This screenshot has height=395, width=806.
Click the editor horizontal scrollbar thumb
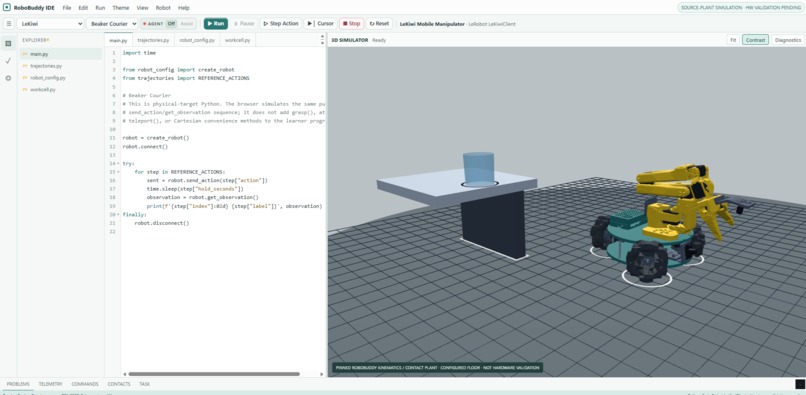213,374
